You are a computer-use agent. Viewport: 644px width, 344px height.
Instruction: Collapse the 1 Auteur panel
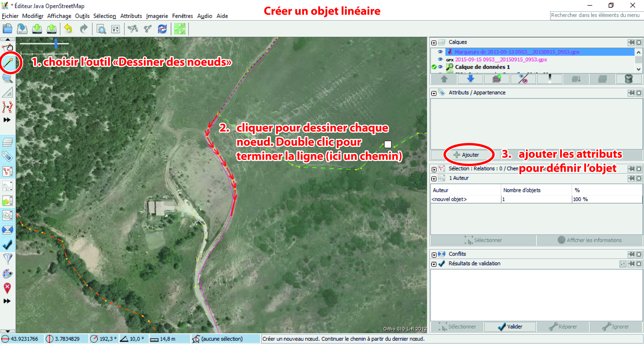point(434,179)
